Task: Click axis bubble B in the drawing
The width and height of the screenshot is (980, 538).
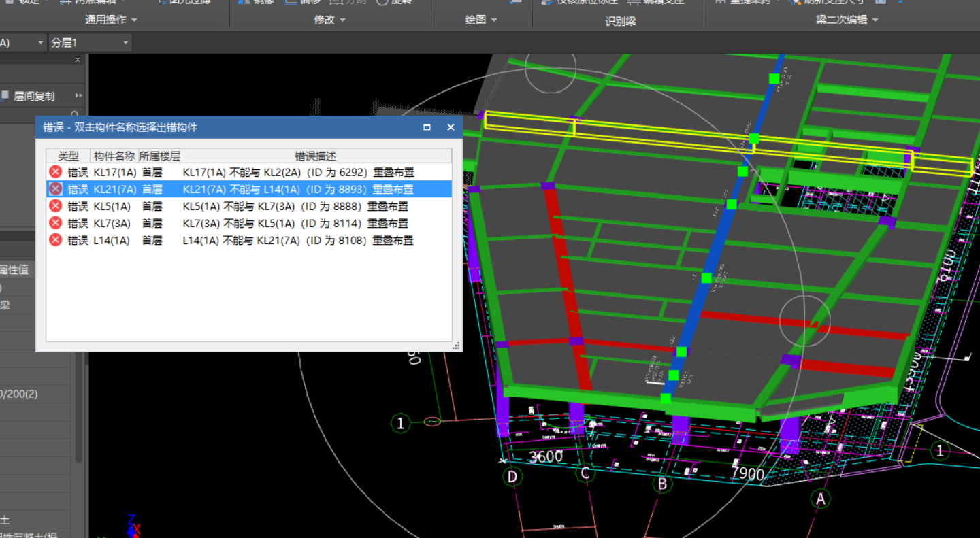Action: (661, 484)
